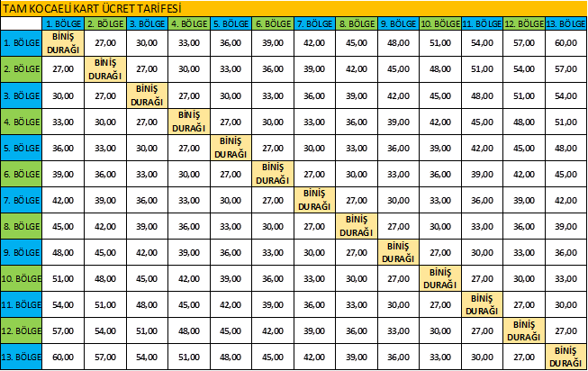
Task: Click the 60,00 fare in 1. BÖLGE row
Action: click(x=565, y=41)
